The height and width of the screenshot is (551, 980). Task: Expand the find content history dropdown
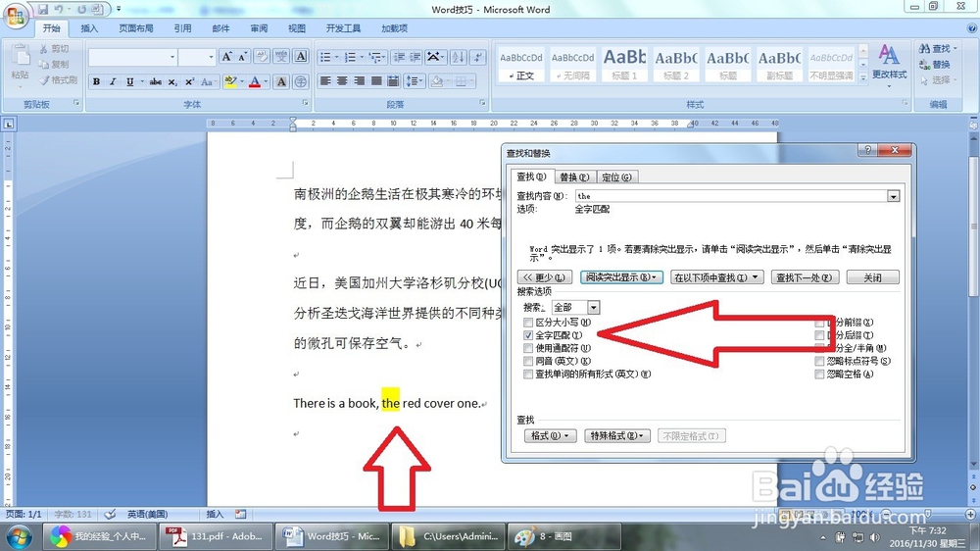click(893, 196)
